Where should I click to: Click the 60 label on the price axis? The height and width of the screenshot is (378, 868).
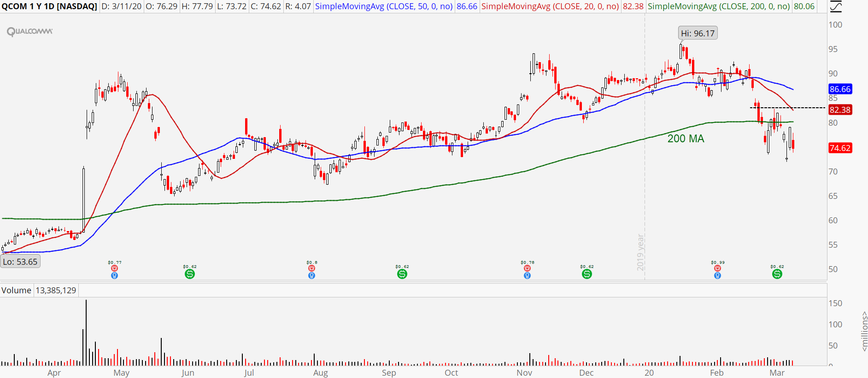point(833,221)
